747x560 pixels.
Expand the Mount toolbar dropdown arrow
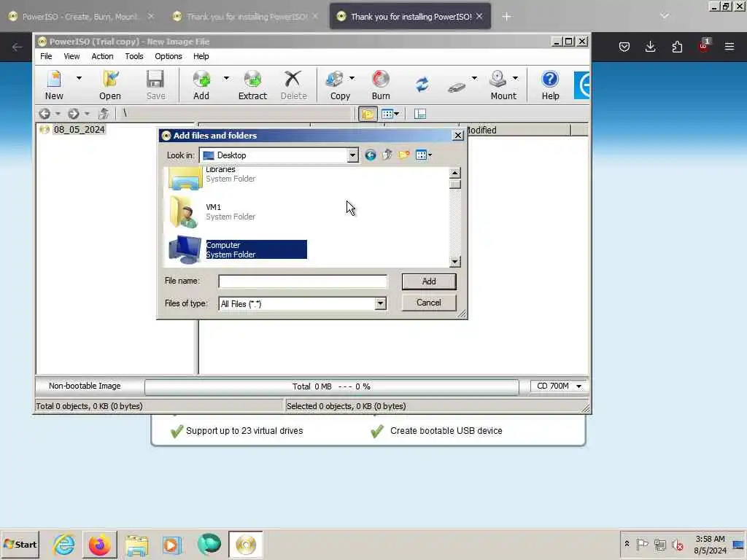point(516,78)
